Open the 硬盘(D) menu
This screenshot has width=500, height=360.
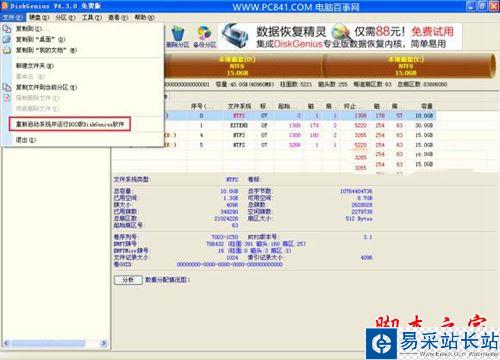(x=39, y=17)
